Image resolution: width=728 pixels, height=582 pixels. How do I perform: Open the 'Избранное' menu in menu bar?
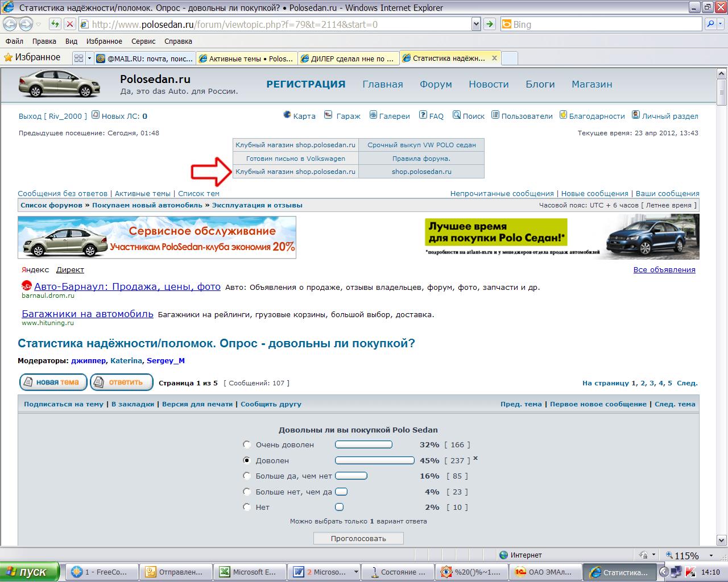104,41
